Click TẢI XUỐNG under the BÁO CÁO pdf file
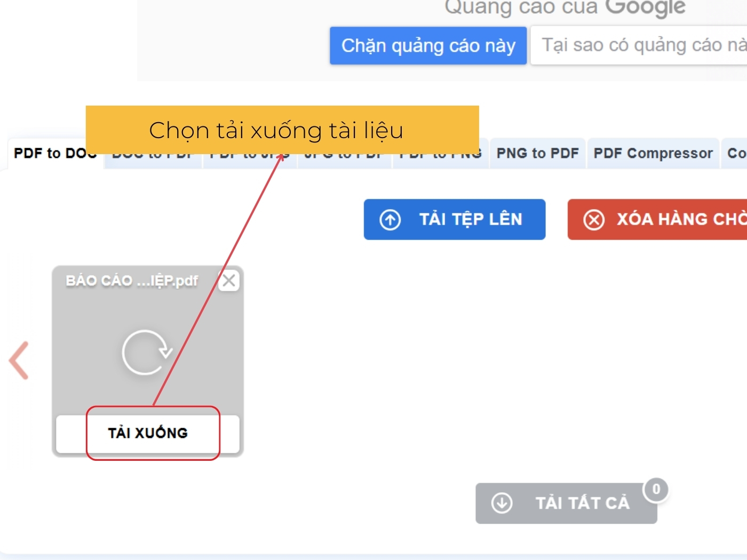Screen dimensions: 747x560 tap(148, 433)
